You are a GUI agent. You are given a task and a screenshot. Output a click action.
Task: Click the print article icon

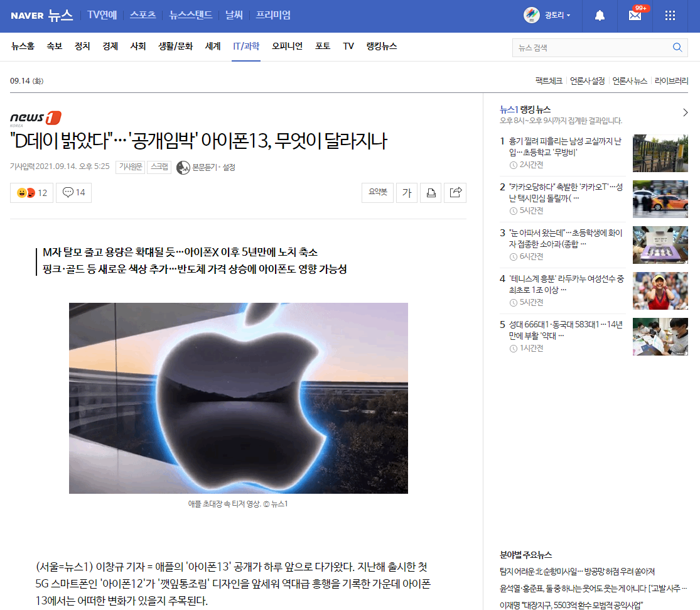click(x=431, y=193)
